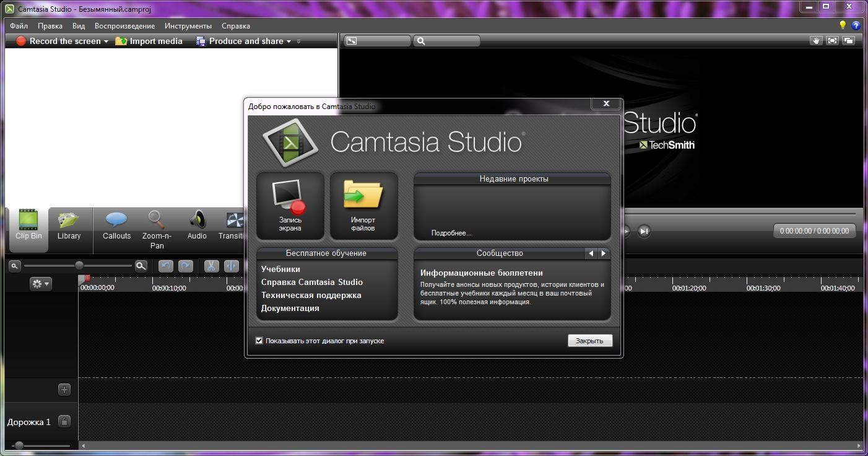Click the Cut scissors button
Image resolution: width=868 pixels, height=456 pixels.
click(211, 266)
